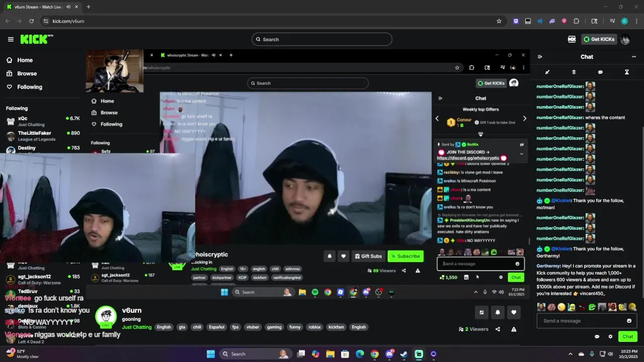Click the purple Twitch-like extension icon
644x362 pixels.
pyautogui.click(x=516, y=21)
